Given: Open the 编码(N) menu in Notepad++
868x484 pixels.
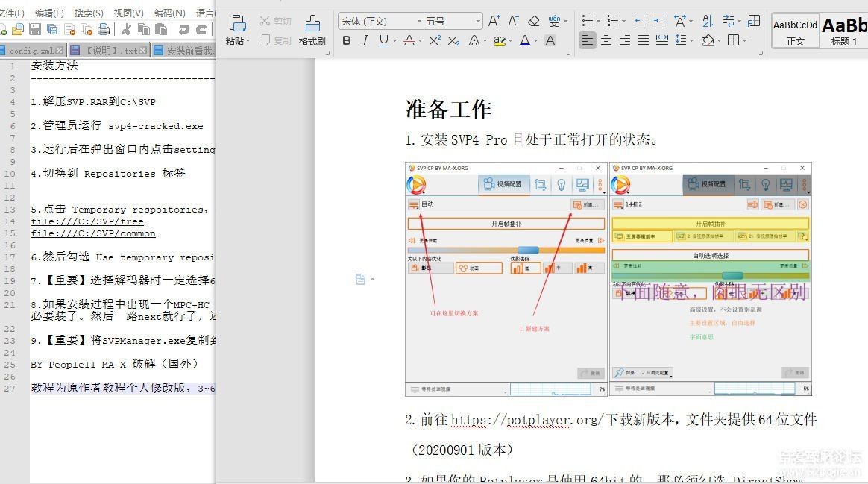Looking at the screenshot, I should (x=169, y=13).
